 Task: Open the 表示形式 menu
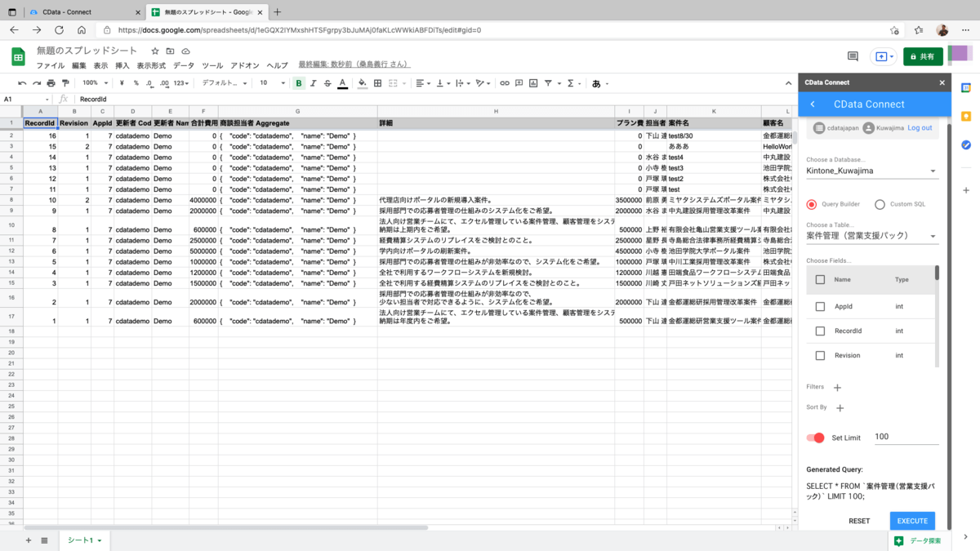151,65
